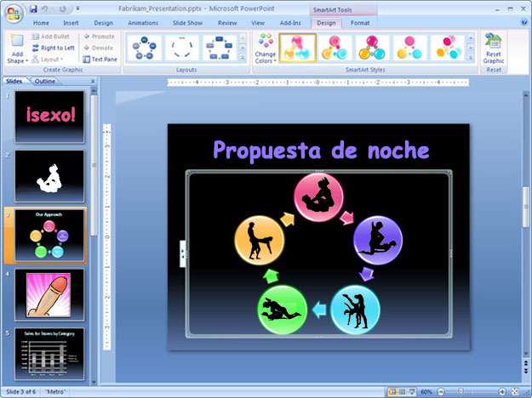This screenshot has width=532, height=398.
Task: Click the 60% zoom level
Action: [426, 392]
